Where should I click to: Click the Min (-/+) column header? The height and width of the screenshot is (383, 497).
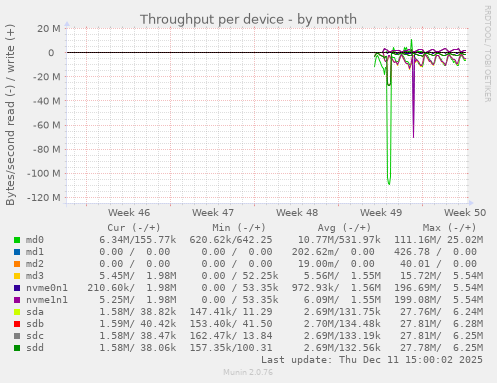pos(239,228)
